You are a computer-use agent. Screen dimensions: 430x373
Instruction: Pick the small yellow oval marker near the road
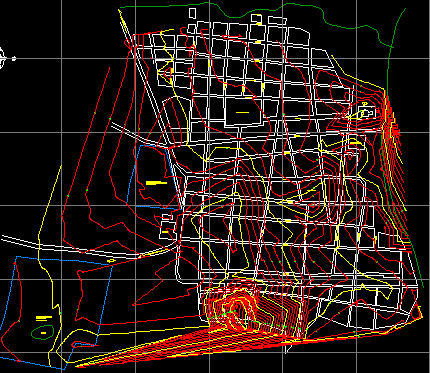click(111, 261)
